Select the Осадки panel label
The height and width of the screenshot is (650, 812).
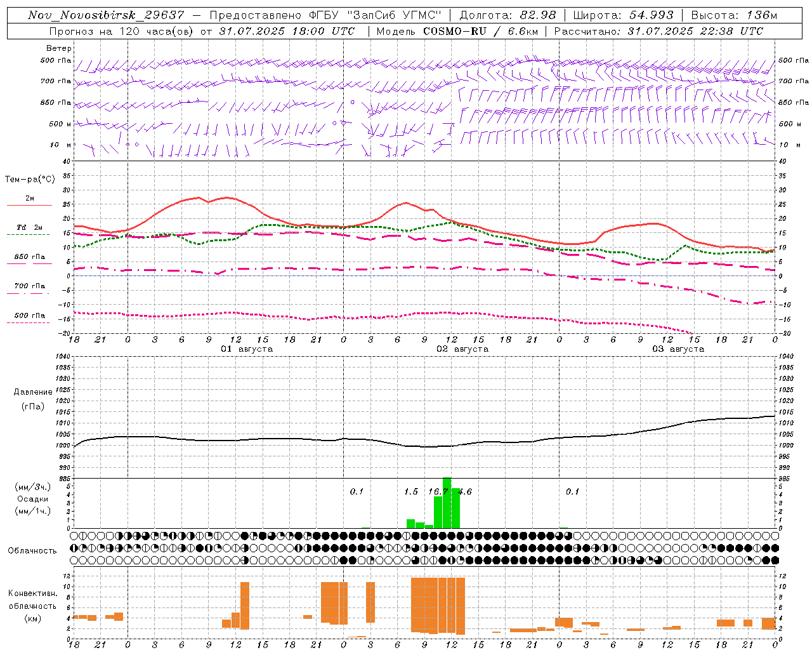[x=32, y=499]
